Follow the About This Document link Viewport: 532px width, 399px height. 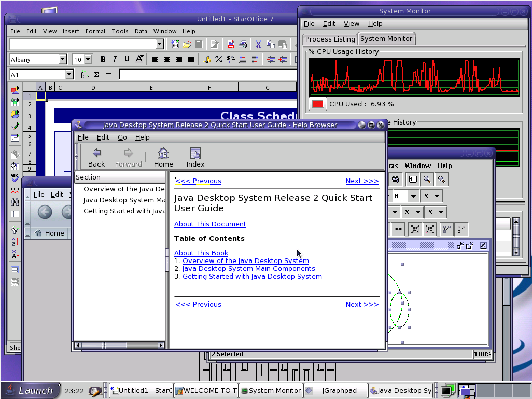(x=210, y=224)
